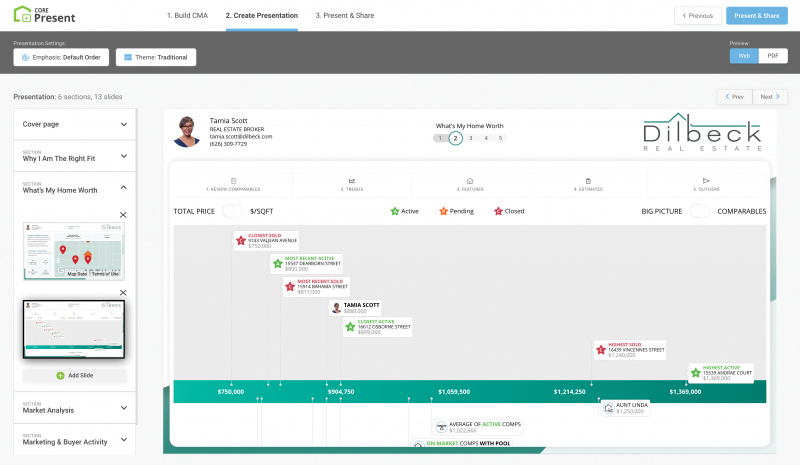Switch preview to PDF
The height and width of the screenshot is (465, 800).
tap(773, 56)
